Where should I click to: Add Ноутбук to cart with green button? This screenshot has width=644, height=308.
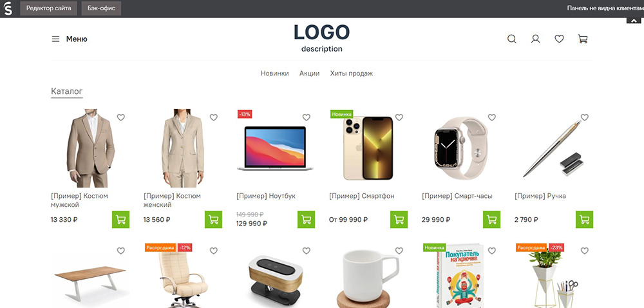(x=306, y=219)
